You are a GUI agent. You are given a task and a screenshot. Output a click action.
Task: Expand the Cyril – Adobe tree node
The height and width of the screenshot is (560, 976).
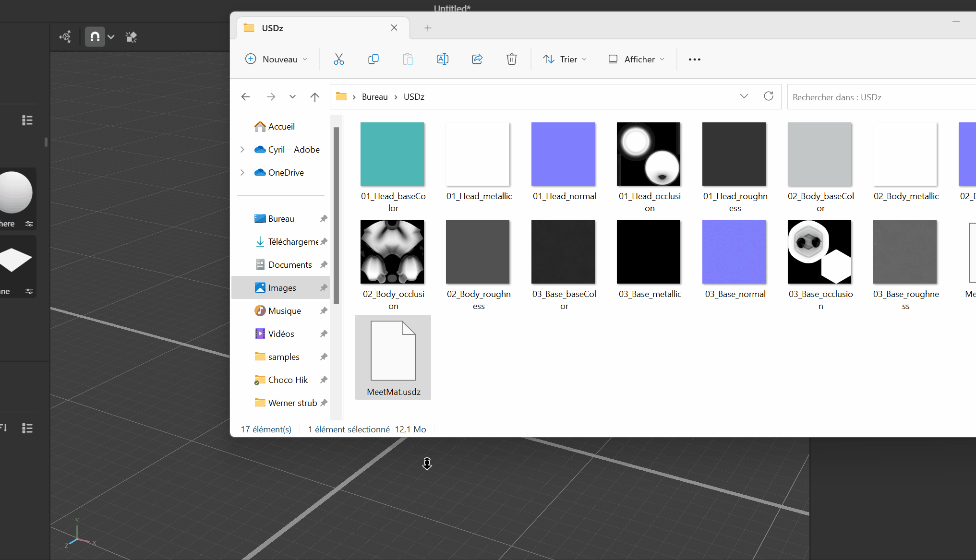(x=242, y=150)
